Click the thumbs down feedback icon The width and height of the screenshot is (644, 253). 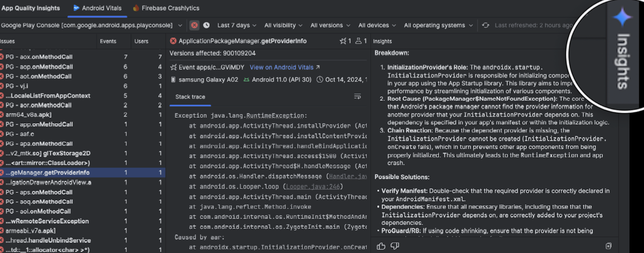click(395, 246)
